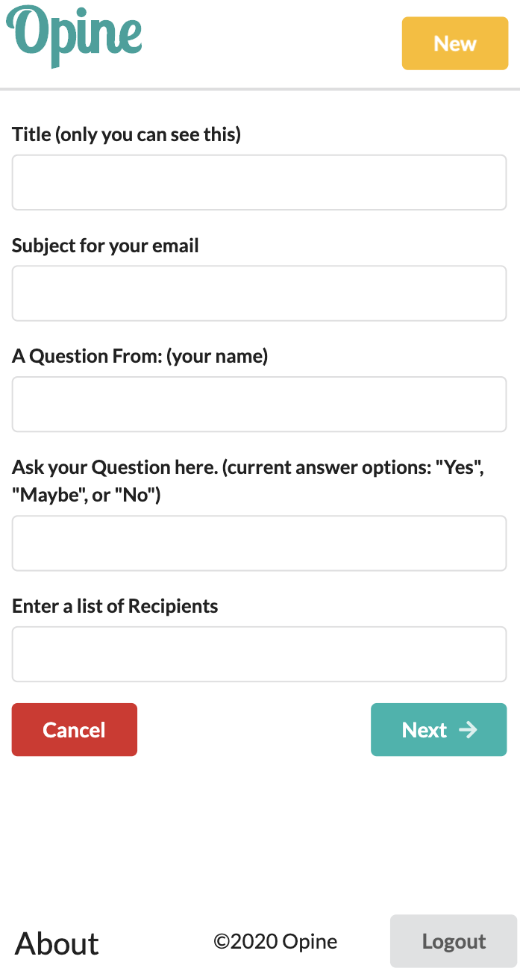Image resolution: width=520 pixels, height=980 pixels.
Task: Click the ©2020 Opine footer text
Action: tap(275, 942)
